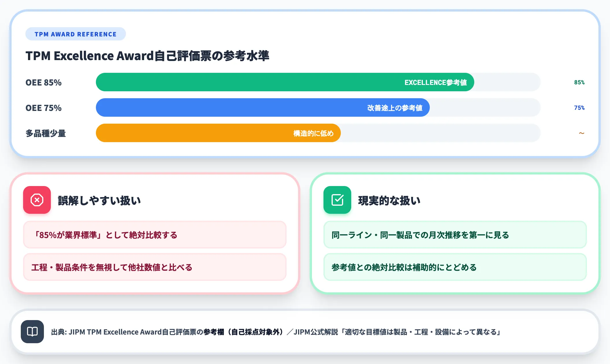610x364 pixels.
Task: Click the red X octagon icon
Action: pyautogui.click(x=37, y=200)
